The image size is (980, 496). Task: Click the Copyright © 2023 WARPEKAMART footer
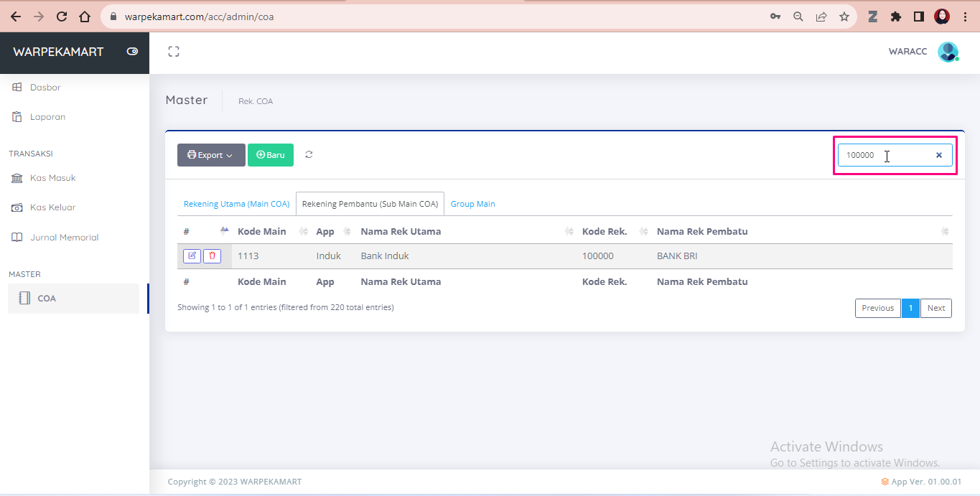coord(235,482)
